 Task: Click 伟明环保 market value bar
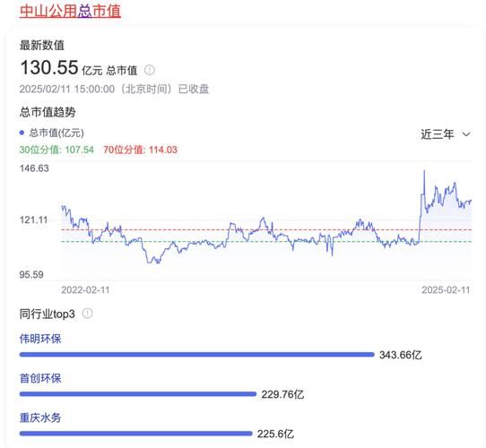pos(196,355)
